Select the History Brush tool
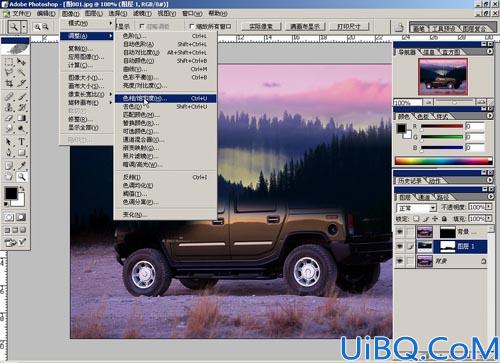The height and width of the screenshot is (363, 500). pos(21,107)
